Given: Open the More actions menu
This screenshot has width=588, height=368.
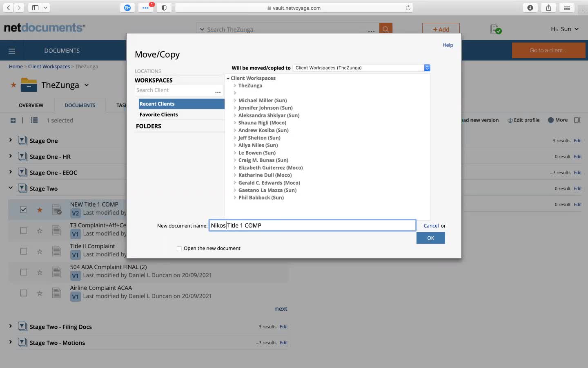Looking at the screenshot, I should click(558, 120).
